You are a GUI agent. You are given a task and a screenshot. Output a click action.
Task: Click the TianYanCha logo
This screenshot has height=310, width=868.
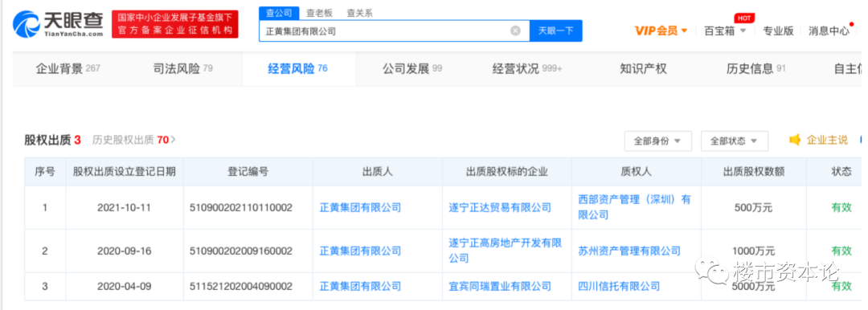(59, 24)
